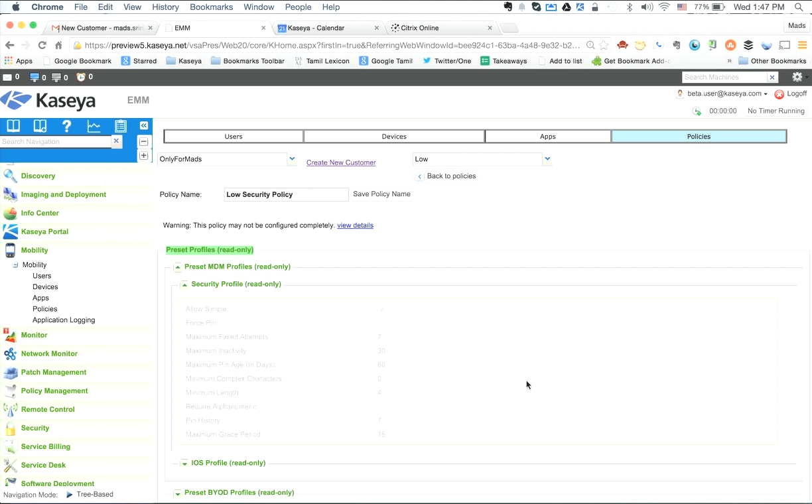Switch to the Apps tab
The height and width of the screenshot is (504, 812).
point(548,137)
